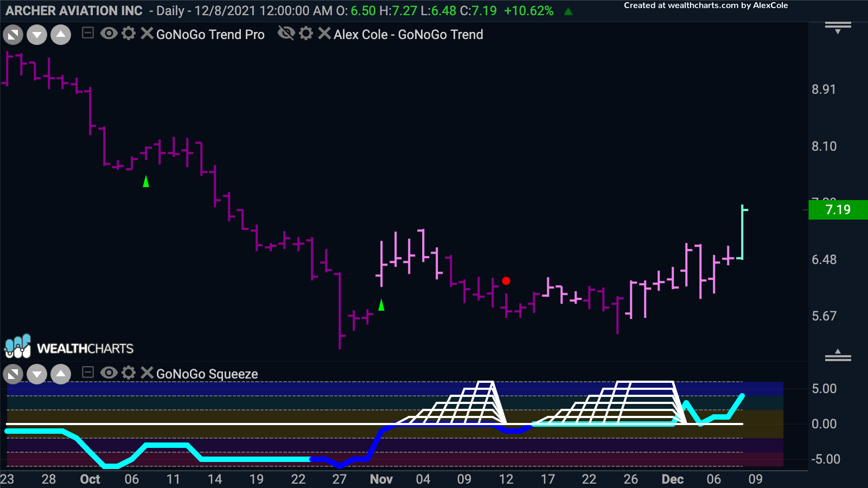Move the main chart pane up with arrow

(x=61, y=36)
